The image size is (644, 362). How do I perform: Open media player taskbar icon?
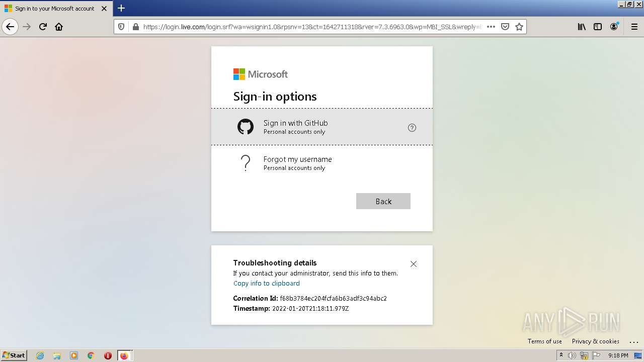point(74,355)
